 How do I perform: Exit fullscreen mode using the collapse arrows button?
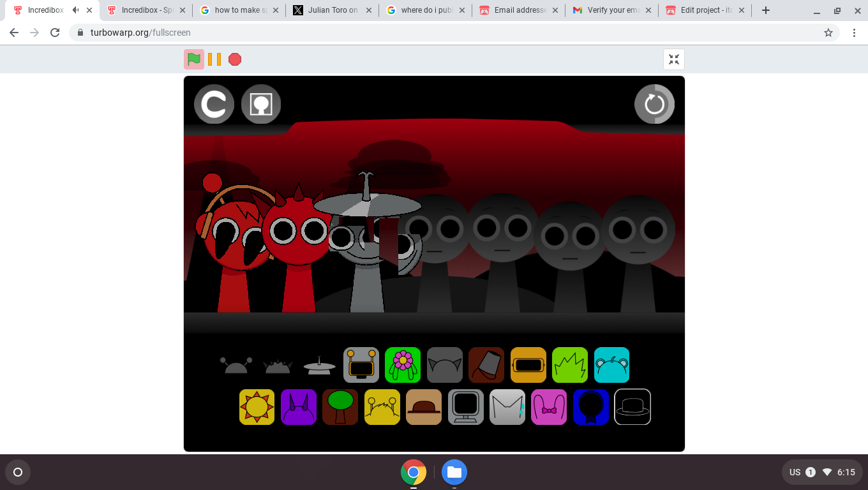pos(674,59)
